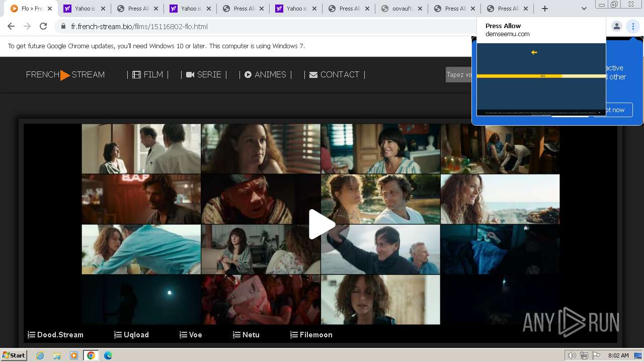Viewport: 644px width, 362px height.
Task: Select the Filemoon server option
Action: click(311, 335)
